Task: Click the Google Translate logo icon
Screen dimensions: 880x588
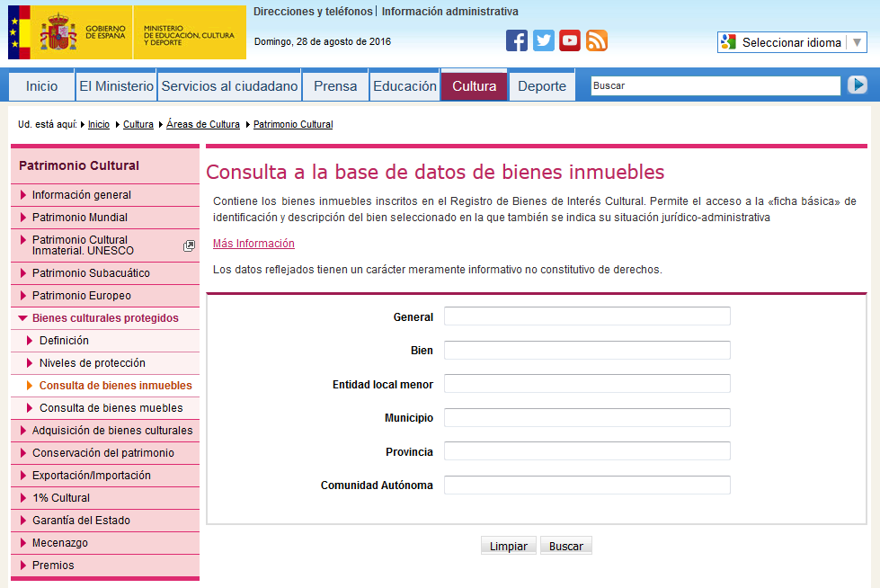Action: (x=728, y=42)
